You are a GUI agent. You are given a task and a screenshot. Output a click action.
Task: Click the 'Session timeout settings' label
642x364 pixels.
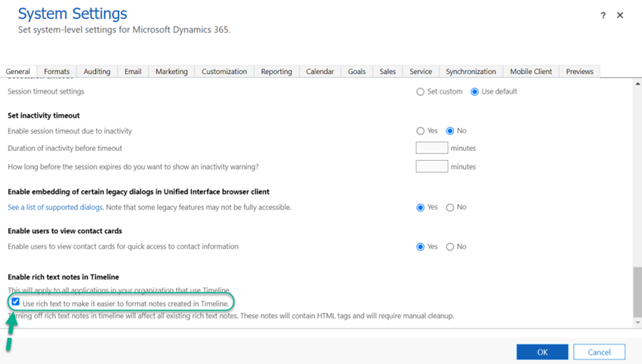(46, 91)
